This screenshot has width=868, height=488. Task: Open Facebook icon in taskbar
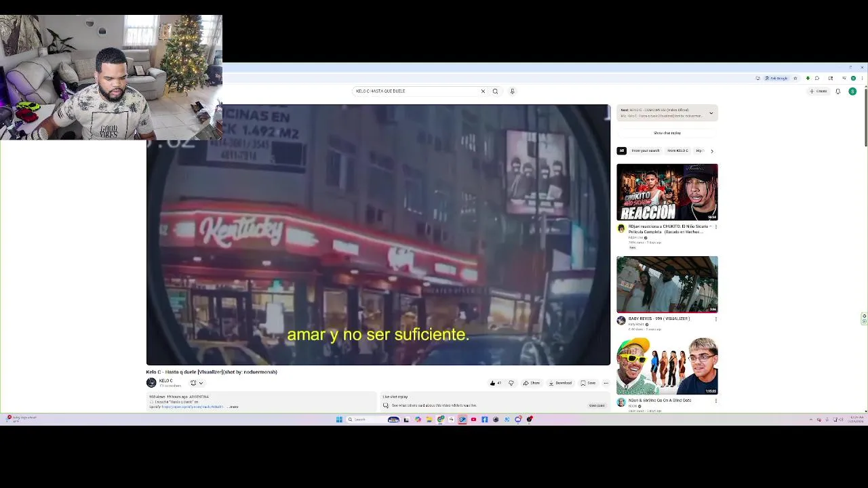tap(484, 420)
